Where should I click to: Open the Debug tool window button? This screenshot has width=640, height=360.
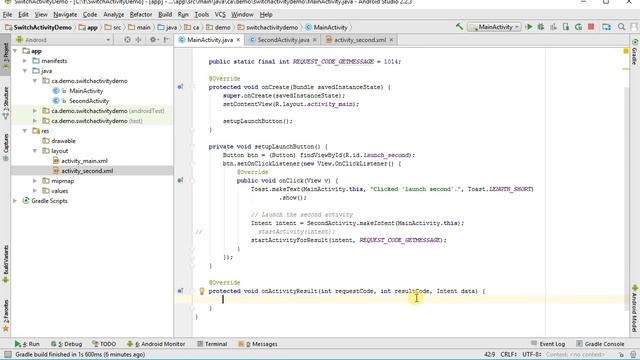(67, 344)
